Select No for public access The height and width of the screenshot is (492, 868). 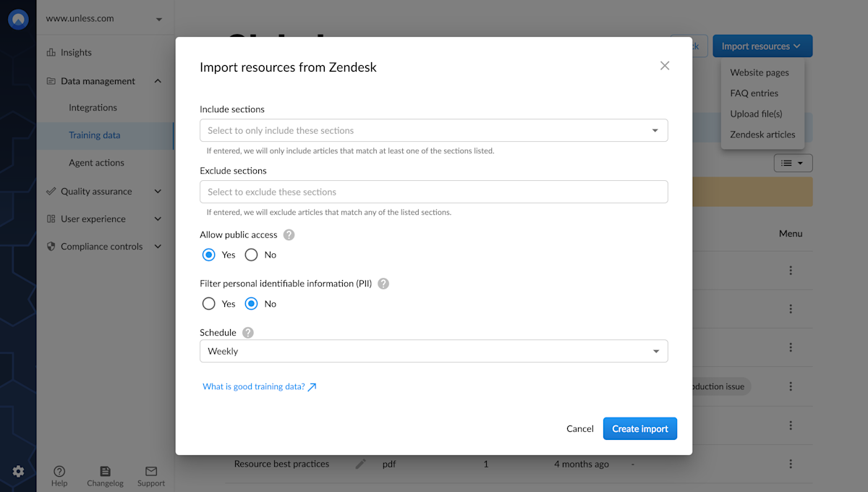[251, 255]
